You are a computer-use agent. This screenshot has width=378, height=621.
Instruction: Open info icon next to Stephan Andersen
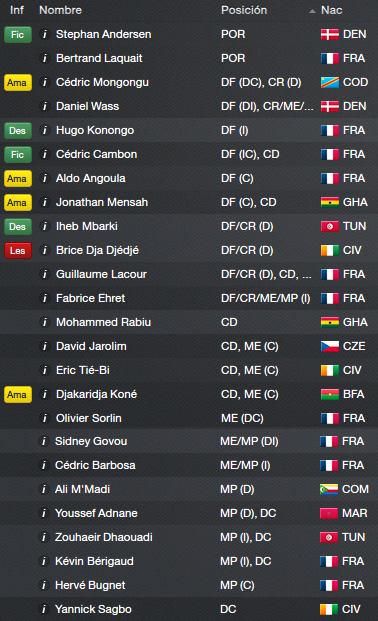coord(45,34)
